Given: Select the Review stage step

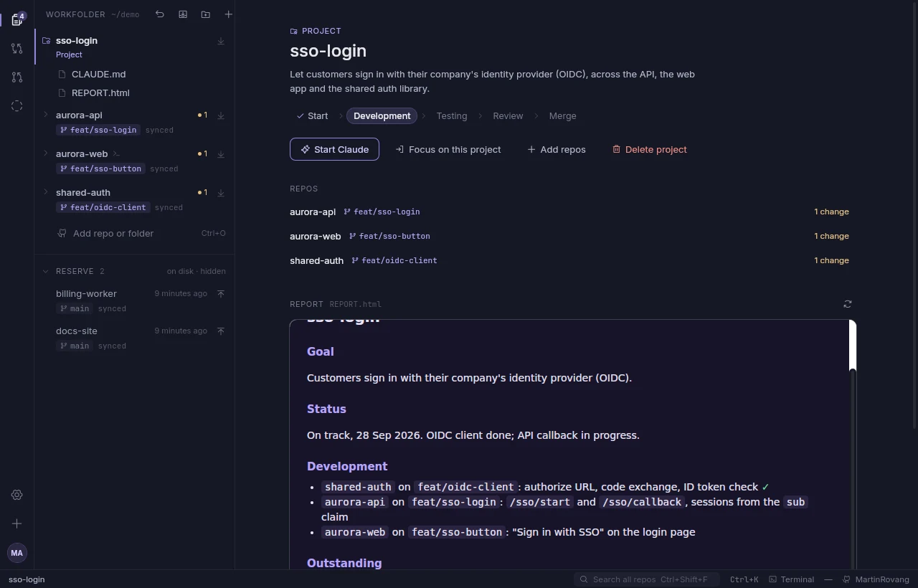Looking at the screenshot, I should (x=508, y=115).
